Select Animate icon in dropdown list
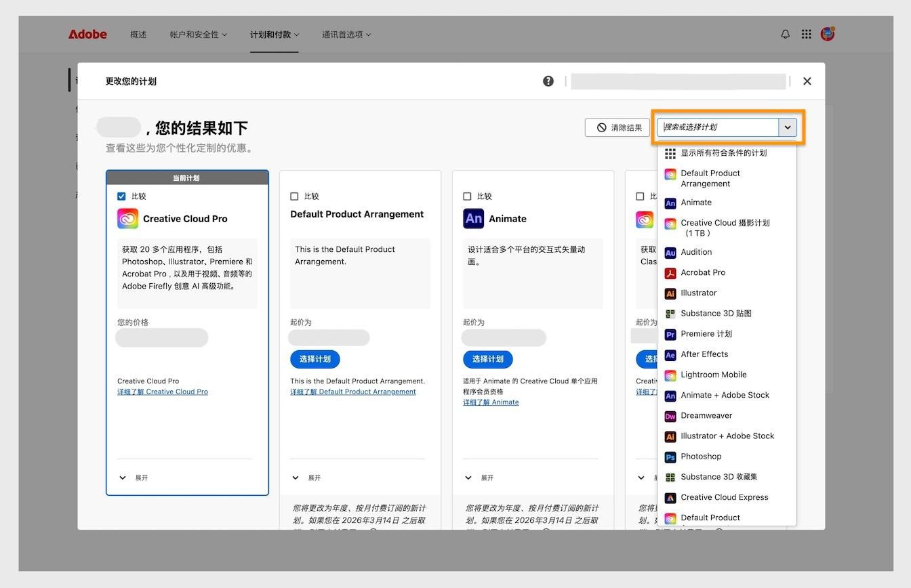 (670, 203)
